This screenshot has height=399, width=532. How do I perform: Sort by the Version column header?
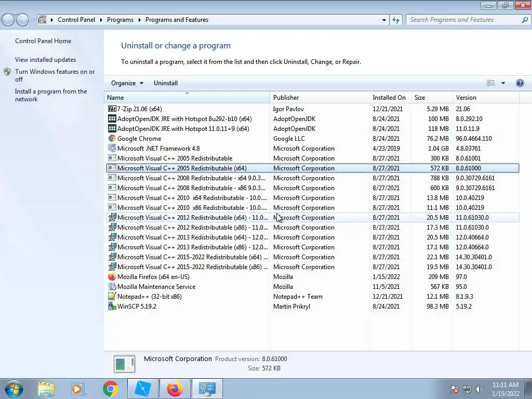(x=486, y=97)
